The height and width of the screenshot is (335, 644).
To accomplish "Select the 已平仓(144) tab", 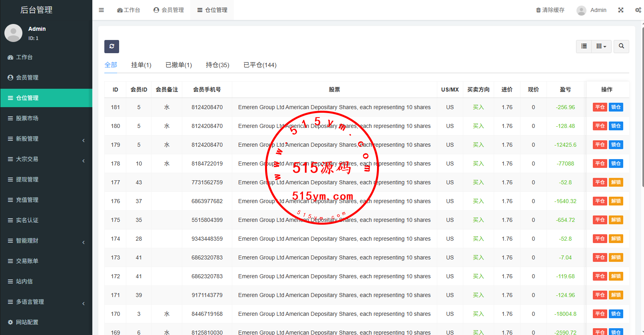I will [260, 65].
